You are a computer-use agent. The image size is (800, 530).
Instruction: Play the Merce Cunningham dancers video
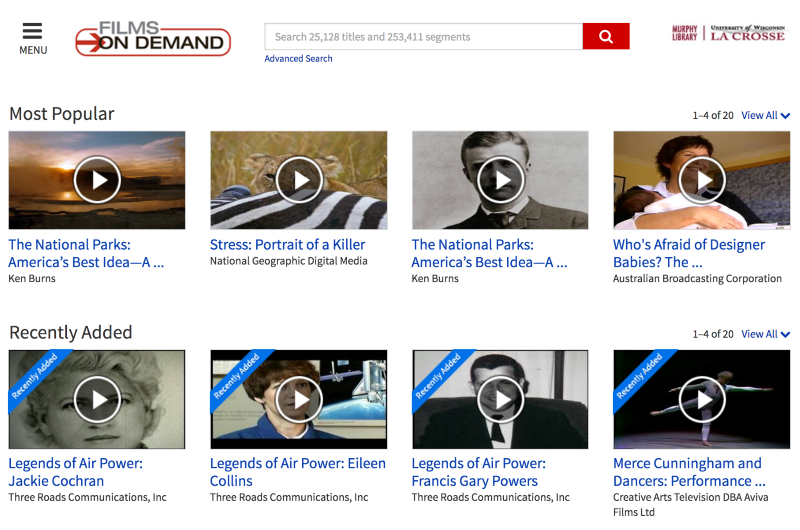[702, 399]
